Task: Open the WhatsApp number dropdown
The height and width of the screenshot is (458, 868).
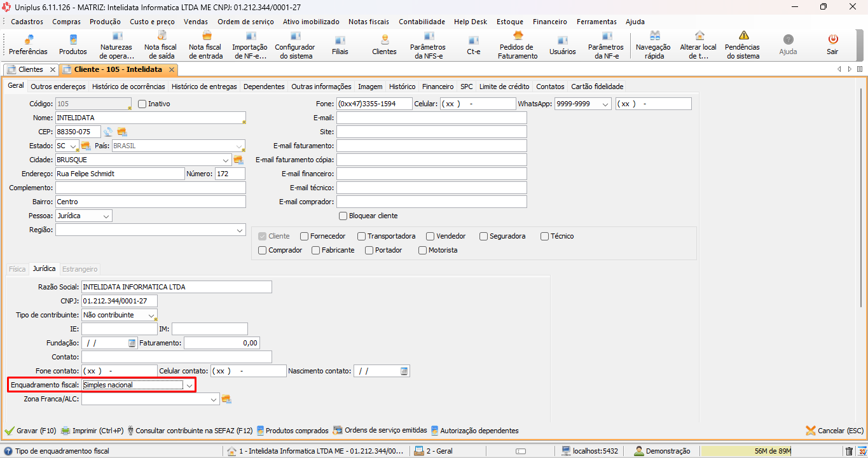Action: pyautogui.click(x=605, y=104)
